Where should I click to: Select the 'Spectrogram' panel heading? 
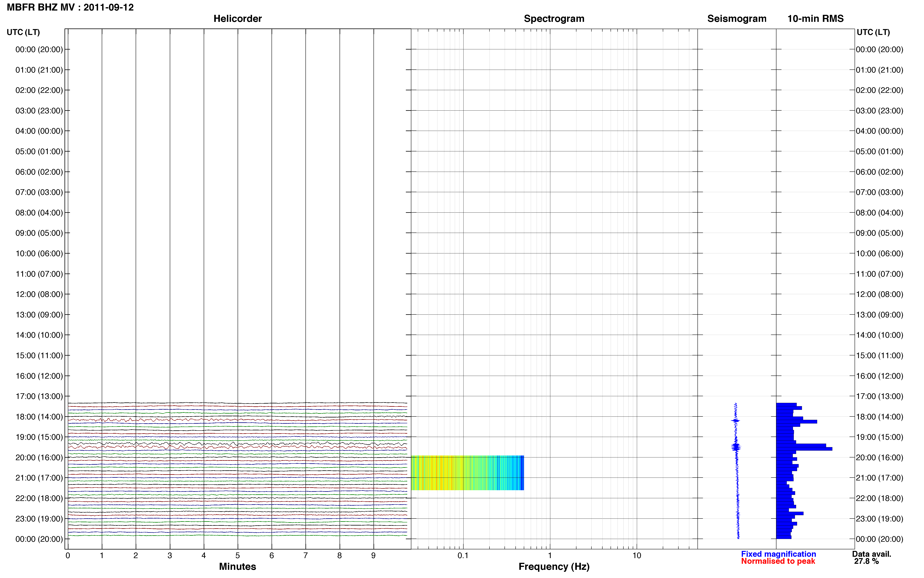[554, 19]
